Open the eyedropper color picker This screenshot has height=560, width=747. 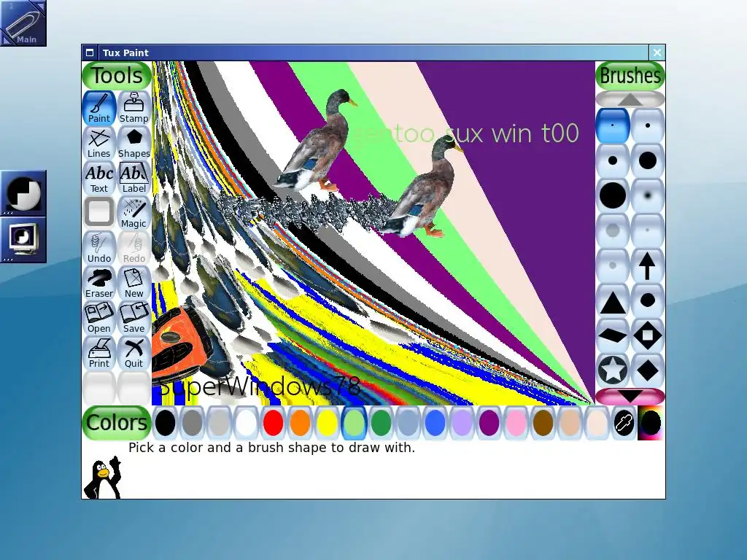click(624, 422)
